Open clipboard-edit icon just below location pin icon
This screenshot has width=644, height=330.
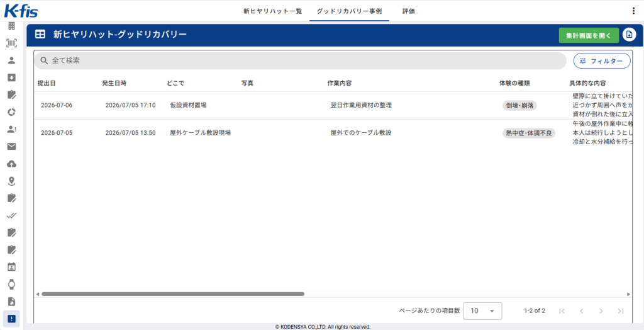pos(11,198)
